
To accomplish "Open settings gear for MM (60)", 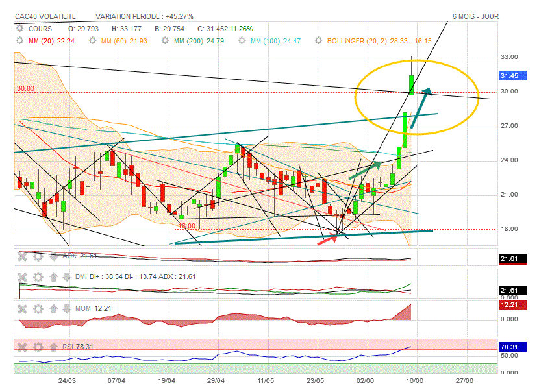I will [92, 41].
